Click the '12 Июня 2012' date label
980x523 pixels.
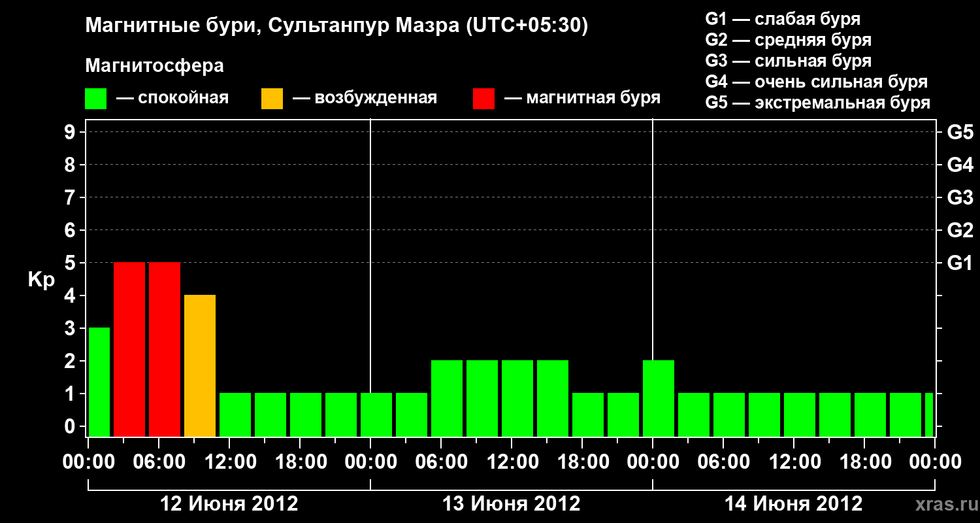(x=229, y=504)
